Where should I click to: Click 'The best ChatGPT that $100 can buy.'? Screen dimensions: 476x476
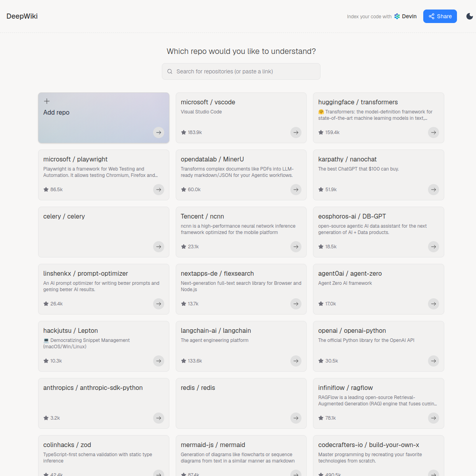[359, 169]
